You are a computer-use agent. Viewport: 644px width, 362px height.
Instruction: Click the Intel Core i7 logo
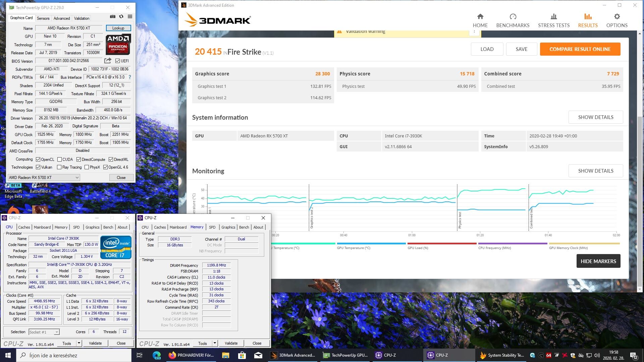tap(116, 248)
